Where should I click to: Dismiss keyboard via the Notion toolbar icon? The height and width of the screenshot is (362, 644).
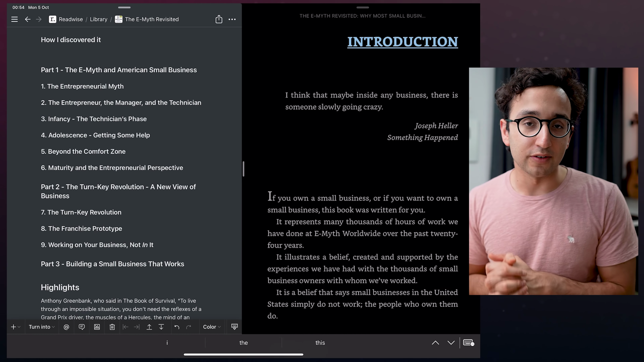234,326
